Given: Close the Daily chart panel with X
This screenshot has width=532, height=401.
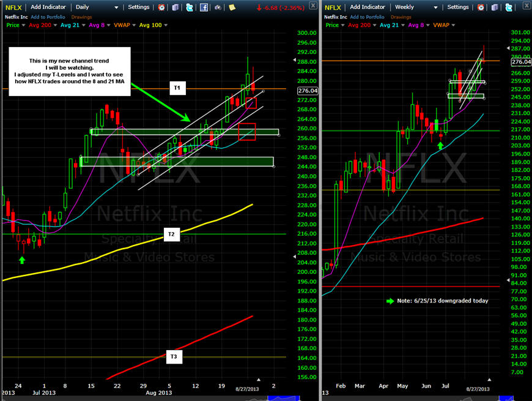Looking at the screenshot, I should pyautogui.click(x=313, y=6).
